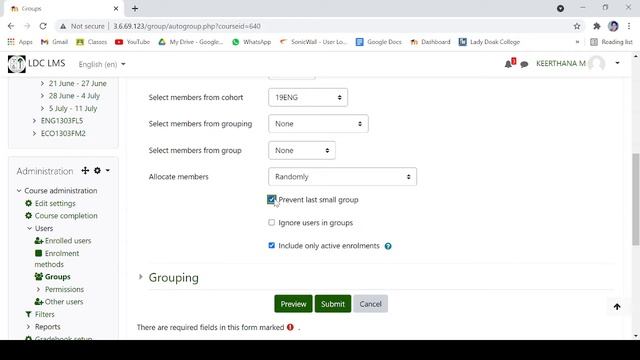Screen dimensions: 640x360
Task: Open Chrome three-dot menu
Action: [x=629, y=26]
